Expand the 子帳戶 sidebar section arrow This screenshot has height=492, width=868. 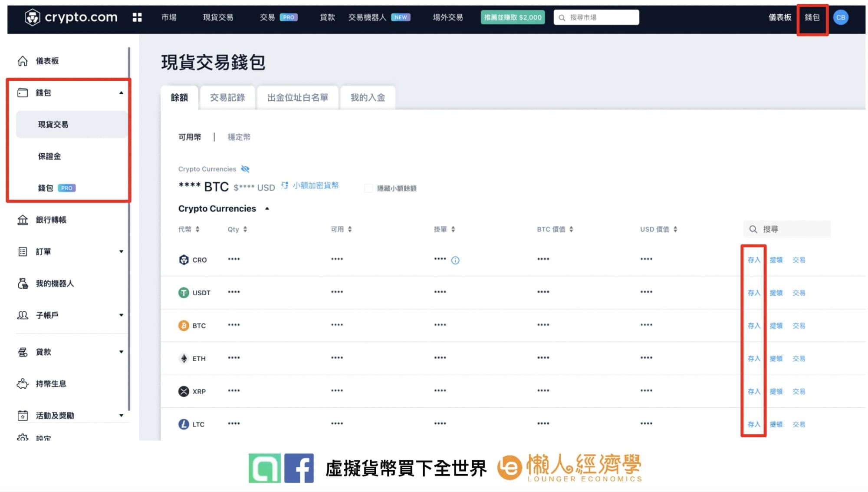tap(121, 315)
